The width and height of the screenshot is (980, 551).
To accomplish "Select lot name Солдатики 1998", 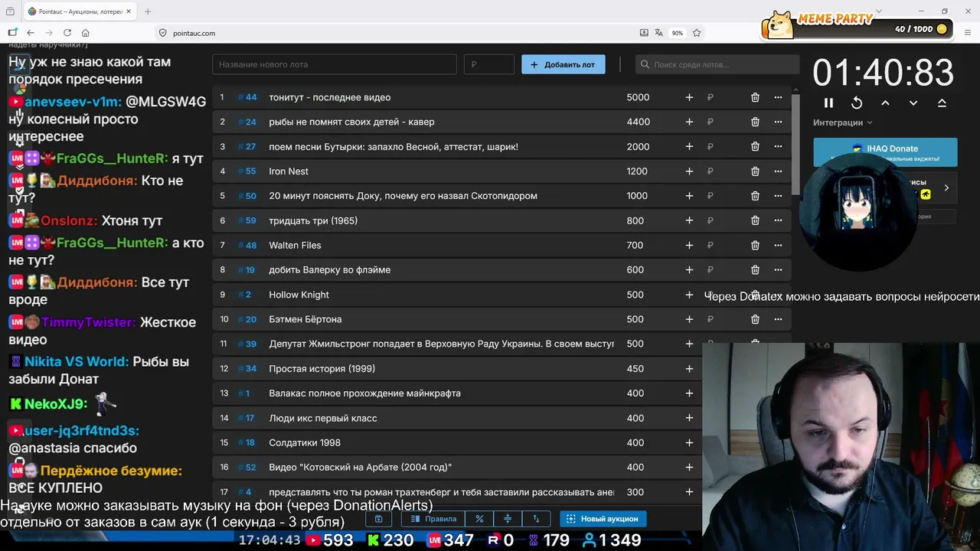I will pyautogui.click(x=305, y=442).
